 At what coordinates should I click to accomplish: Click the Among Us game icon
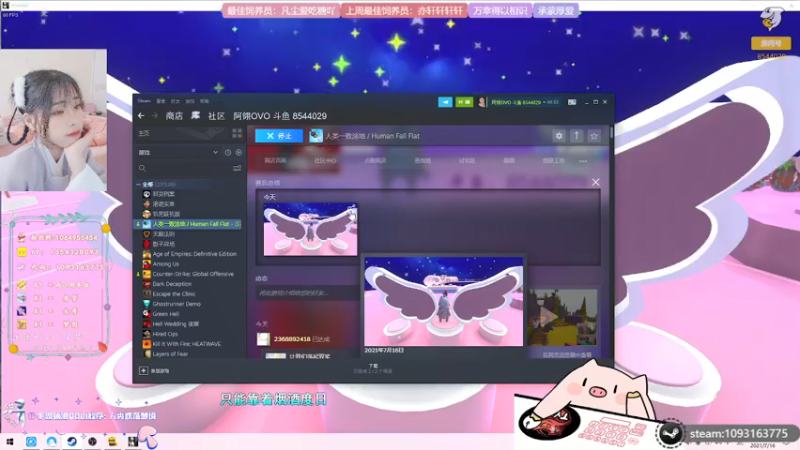146,264
